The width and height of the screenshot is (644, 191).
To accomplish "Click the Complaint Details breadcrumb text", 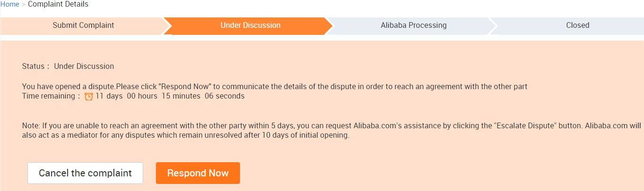I will (58, 4).
